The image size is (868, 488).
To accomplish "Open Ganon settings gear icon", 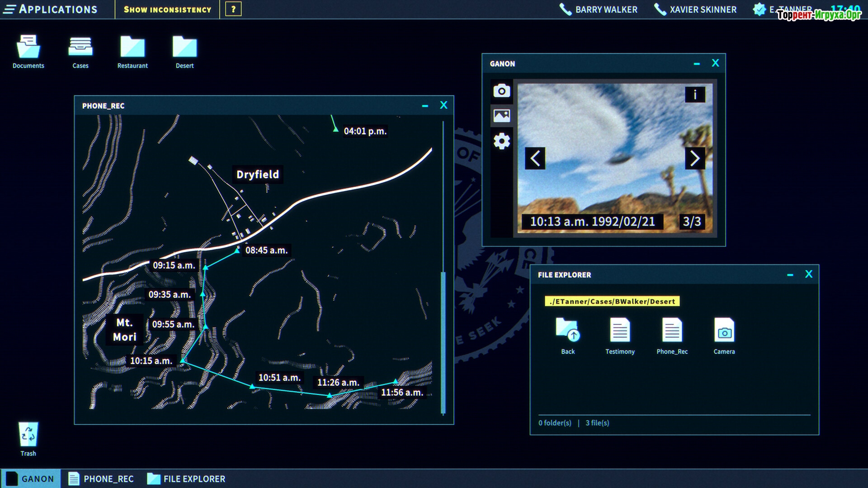I will click(x=501, y=141).
